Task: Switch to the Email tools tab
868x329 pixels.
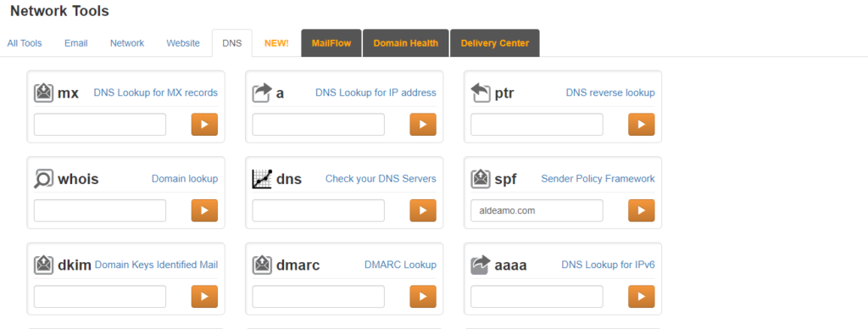Action: click(75, 43)
